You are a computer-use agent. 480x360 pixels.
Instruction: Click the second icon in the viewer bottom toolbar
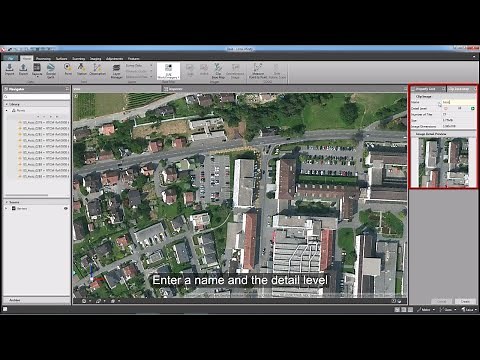click(99, 301)
